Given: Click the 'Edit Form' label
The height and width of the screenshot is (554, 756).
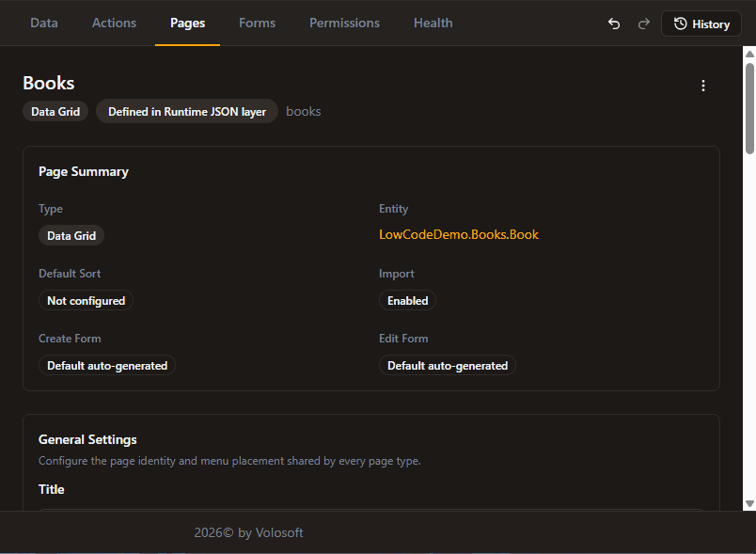Looking at the screenshot, I should [x=403, y=339].
